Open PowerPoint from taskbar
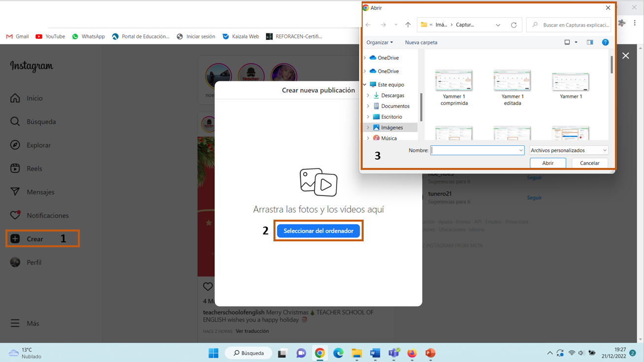The width and height of the screenshot is (644, 362). click(x=430, y=353)
